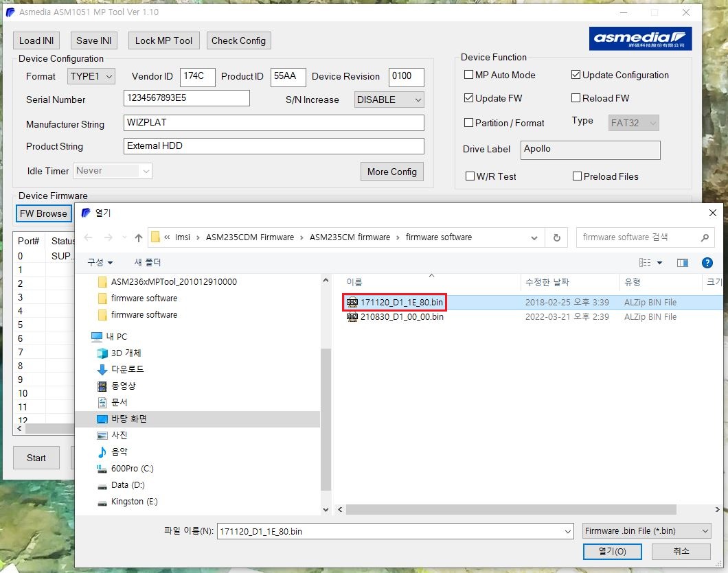
Task: Select 내 PC in the navigation tree
Action: [109, 336]
